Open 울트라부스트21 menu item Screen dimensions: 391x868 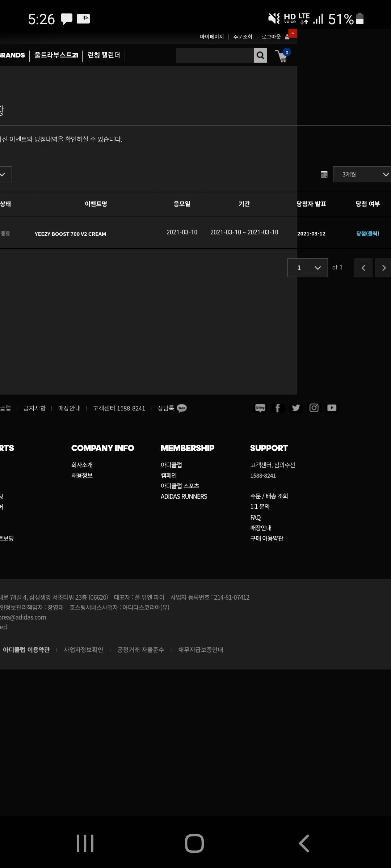pyautogui.click(x=56, y=55)
